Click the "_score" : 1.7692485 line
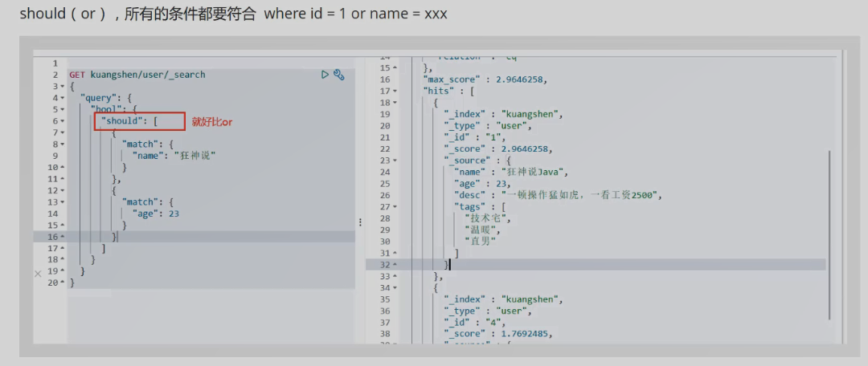This screenshot has height=366, width=868. click(x=498, y=334)
